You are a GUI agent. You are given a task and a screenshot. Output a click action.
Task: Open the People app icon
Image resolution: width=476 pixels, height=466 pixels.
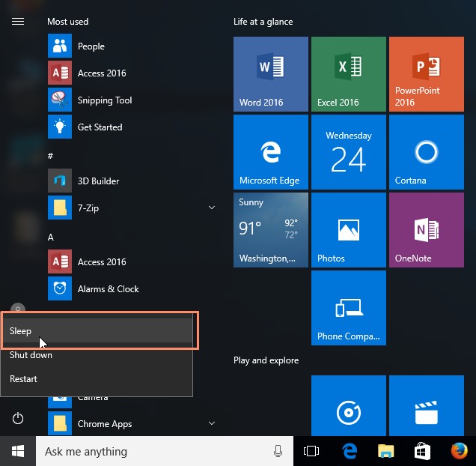click(60, 46)
